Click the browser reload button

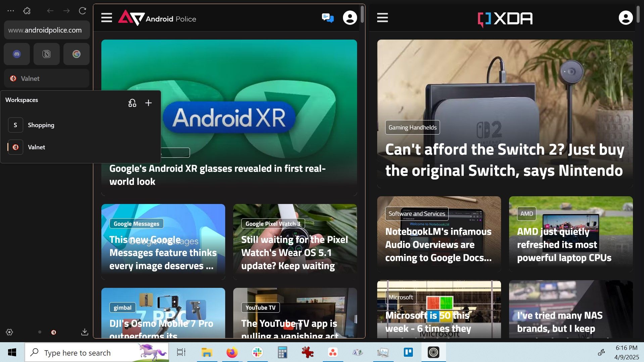coord(83,11)
